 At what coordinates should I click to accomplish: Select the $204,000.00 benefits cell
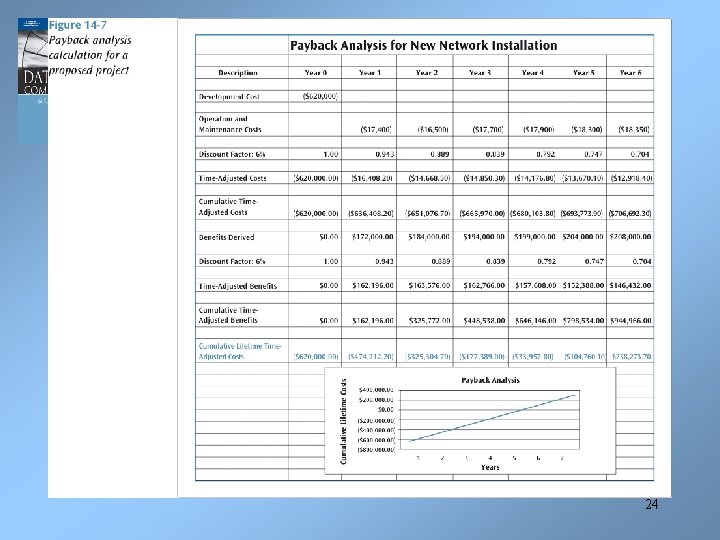pos(583,237)
